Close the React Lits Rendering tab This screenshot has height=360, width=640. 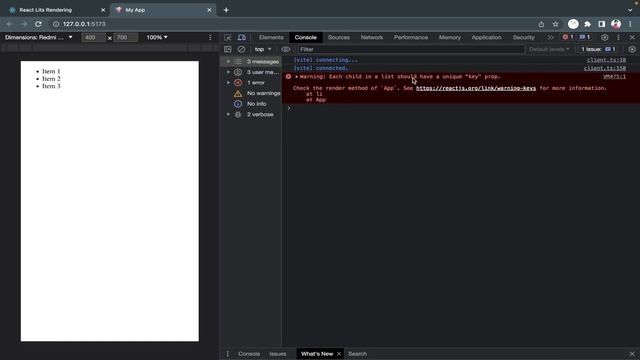point(103,10)
